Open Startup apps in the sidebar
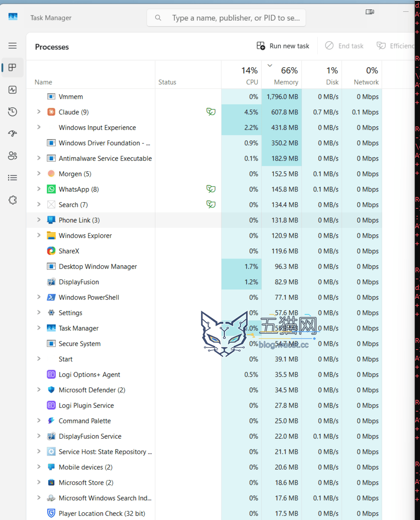This screenshot has width=420, height=520. (x=12, y=134)
